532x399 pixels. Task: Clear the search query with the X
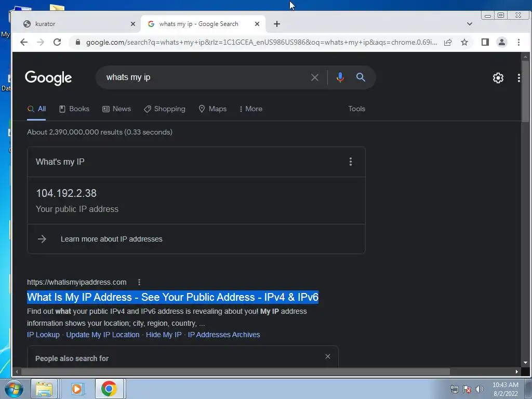coord(314,77)
